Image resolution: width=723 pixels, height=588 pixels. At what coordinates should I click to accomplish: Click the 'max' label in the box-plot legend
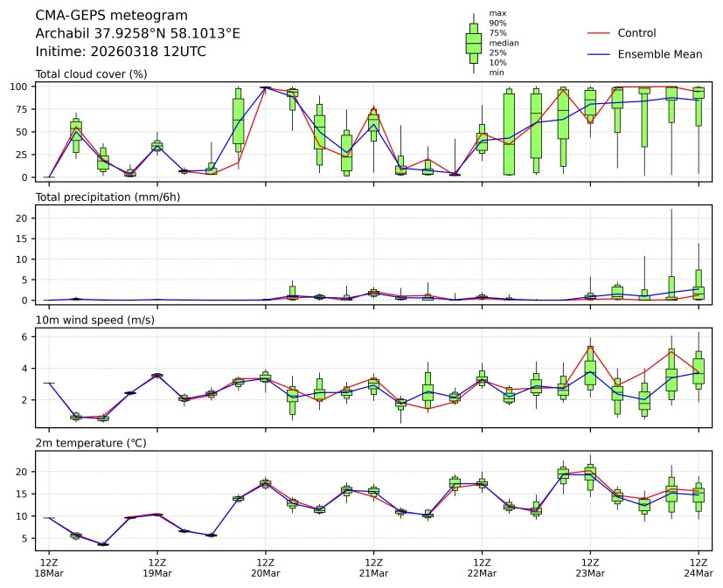coord(497,13)
